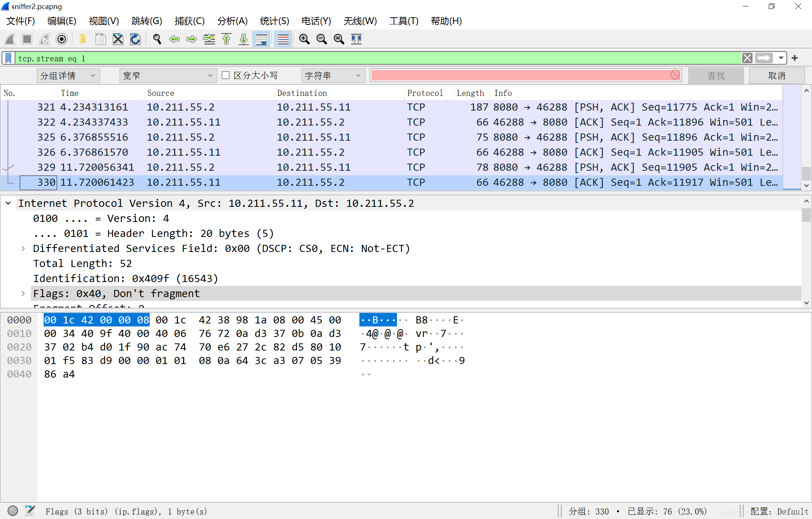Open a capture file folder icon
This screenshot has height=519, width=812.
[x=83, y=39]
